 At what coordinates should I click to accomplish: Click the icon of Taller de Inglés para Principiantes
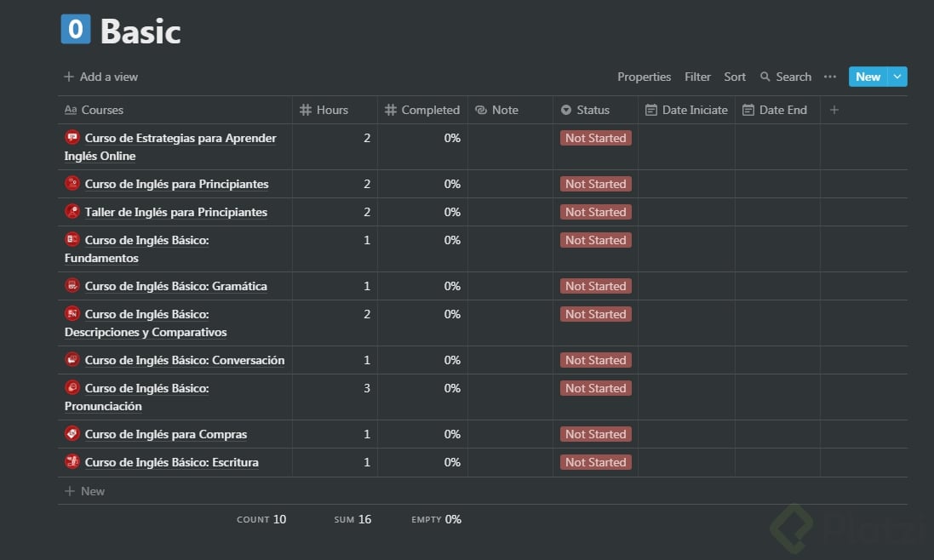click(72, 212)
